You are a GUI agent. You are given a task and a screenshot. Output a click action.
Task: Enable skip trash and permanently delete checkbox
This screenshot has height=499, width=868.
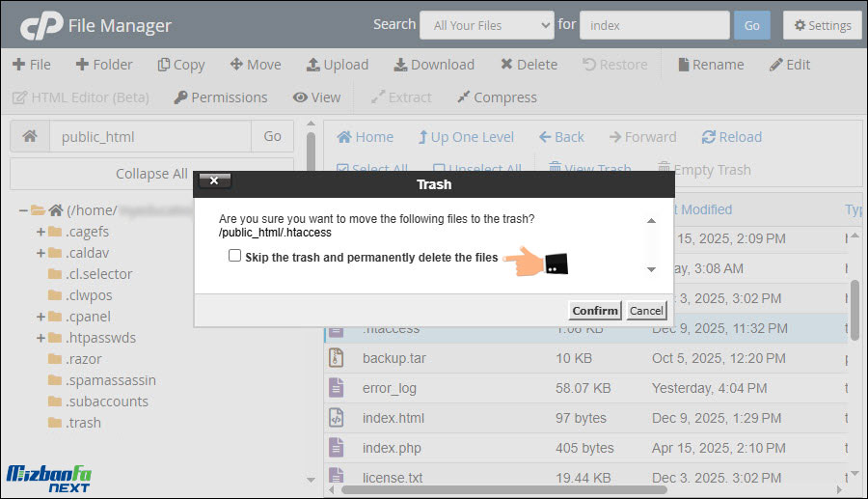[x=234, y=256]
